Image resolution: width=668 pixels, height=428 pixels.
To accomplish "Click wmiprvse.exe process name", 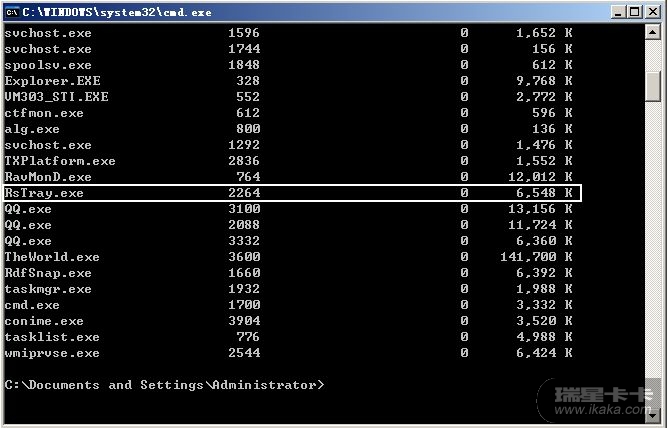I will [x=52, y=353].
